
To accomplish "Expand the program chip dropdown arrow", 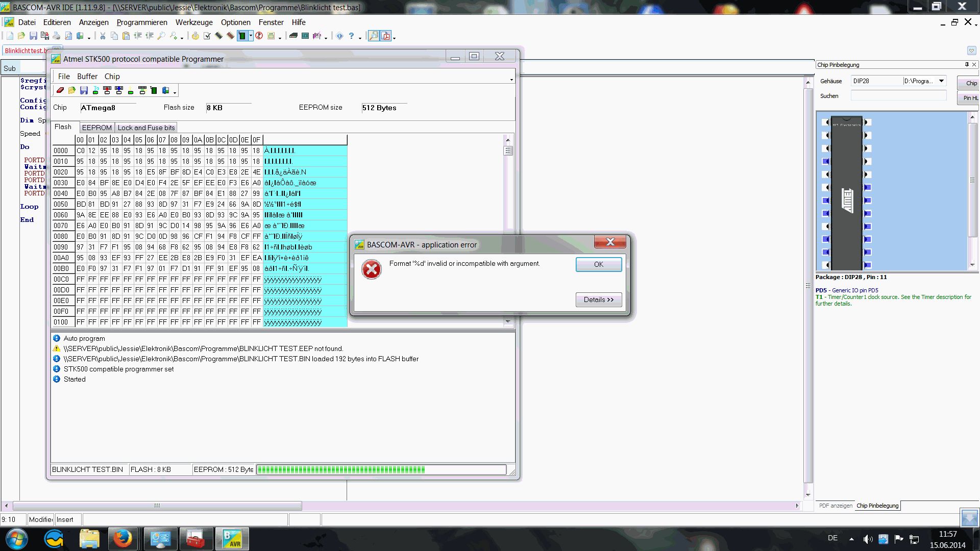I will click(x=251, y=36).
